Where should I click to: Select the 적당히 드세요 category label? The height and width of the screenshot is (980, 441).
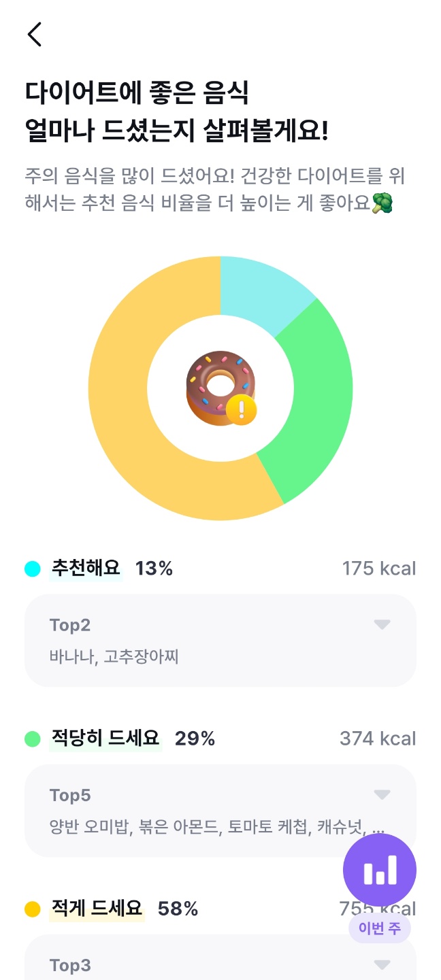(105, 739)
